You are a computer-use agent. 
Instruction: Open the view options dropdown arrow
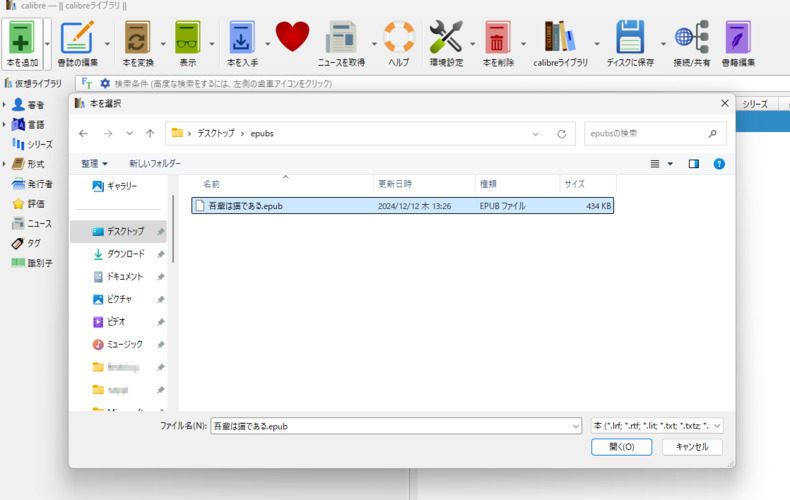click(x=670, y=164)
